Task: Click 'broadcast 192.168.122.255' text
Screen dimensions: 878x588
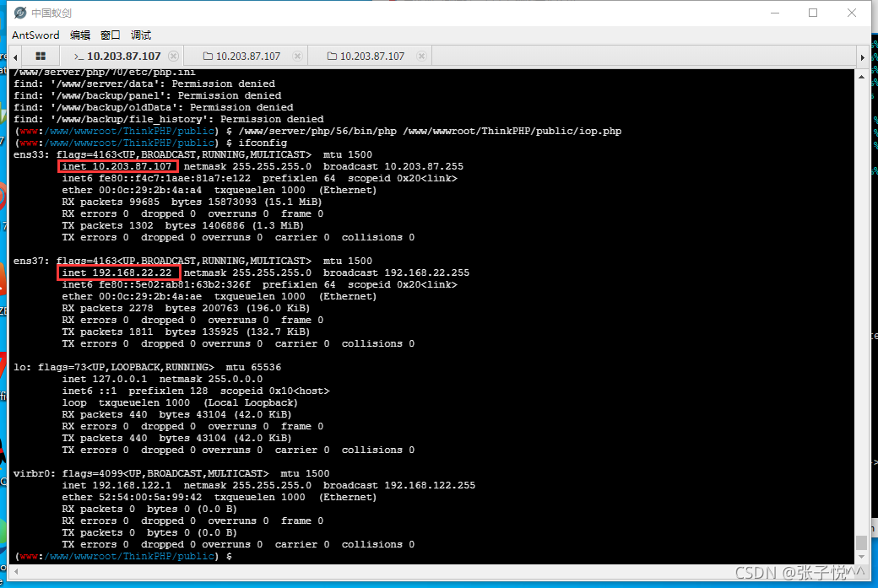Action: [399, 485]
